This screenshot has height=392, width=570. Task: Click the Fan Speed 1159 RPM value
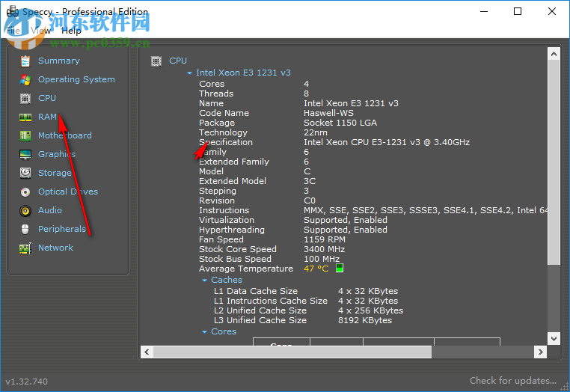(325, 239)
